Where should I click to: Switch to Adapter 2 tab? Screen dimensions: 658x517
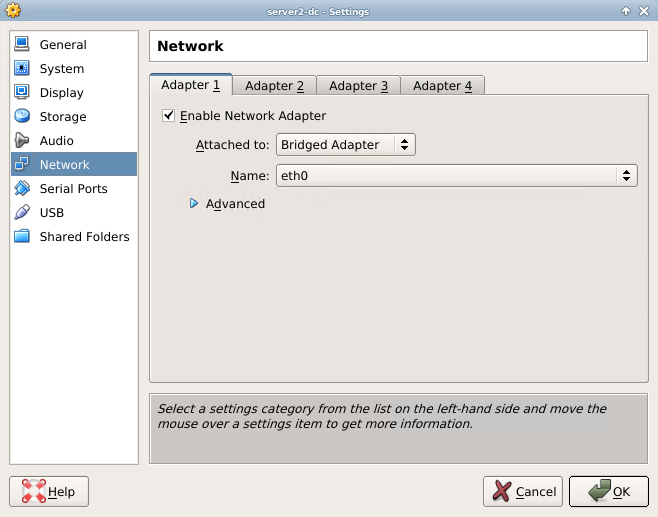click(x=274, y=86)
